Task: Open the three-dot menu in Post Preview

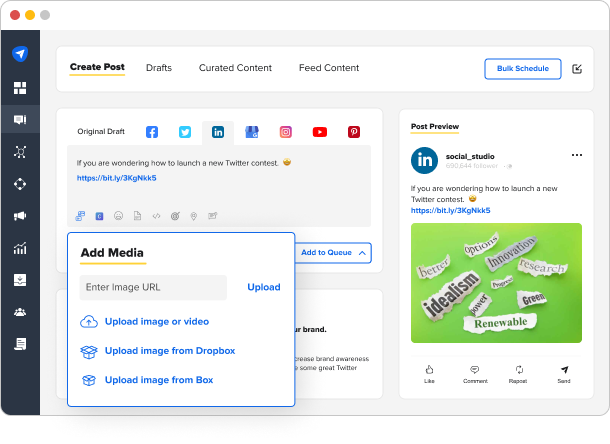Action: pos(577,155)
